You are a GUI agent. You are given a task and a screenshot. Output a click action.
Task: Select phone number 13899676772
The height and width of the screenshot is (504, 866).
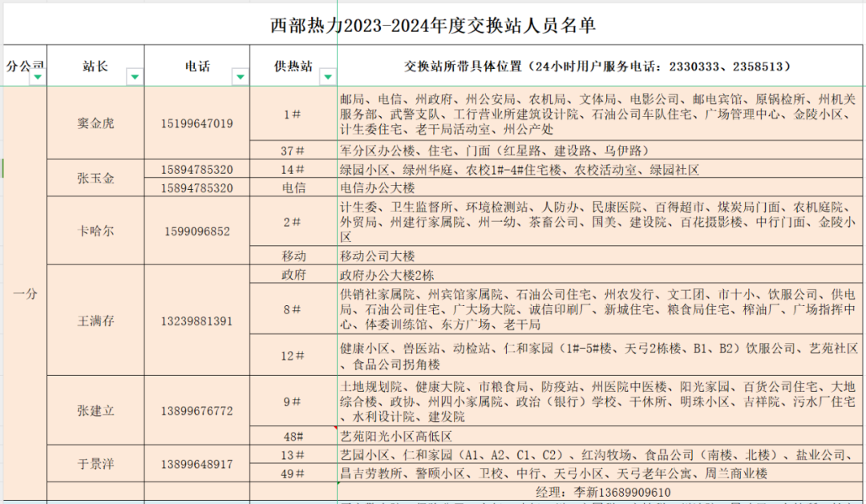click(197, 411)
